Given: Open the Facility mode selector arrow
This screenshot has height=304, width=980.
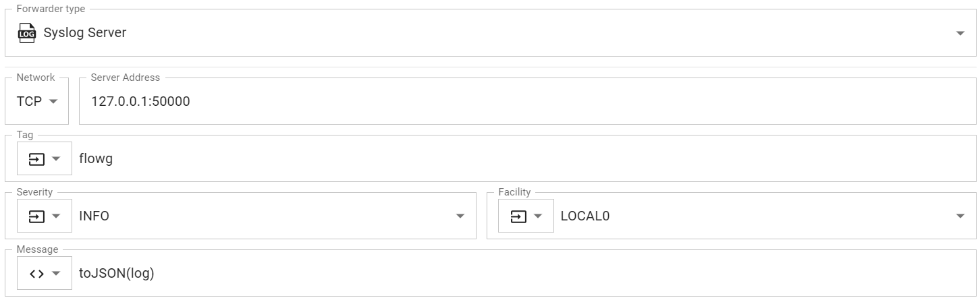Looking at the screenshot, I should tap(538, 216).
